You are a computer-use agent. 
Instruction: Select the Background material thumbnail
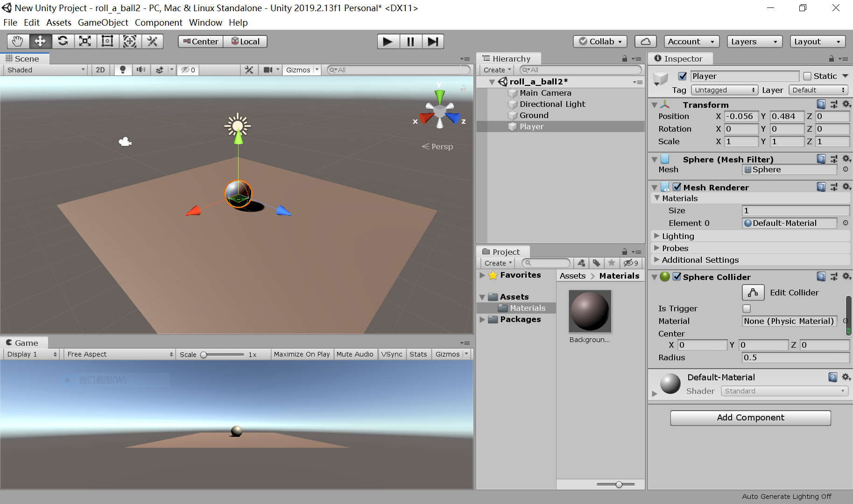click(x=590, y=311)
